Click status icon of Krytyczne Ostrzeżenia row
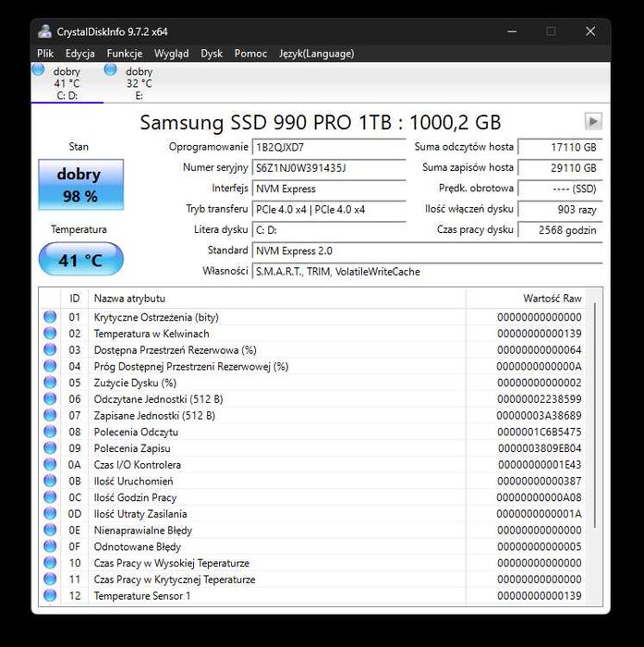This screenshot has width=644, height=647. click(x=50, y=317)
